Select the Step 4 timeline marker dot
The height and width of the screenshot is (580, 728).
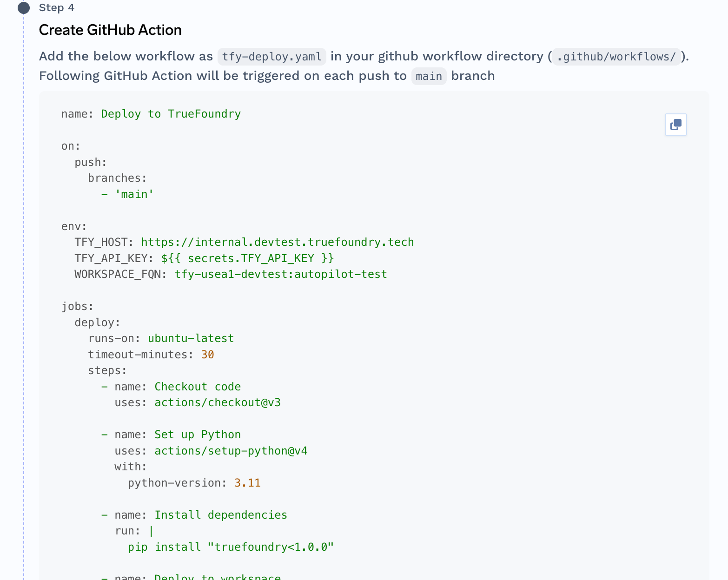tap(24, 8)
